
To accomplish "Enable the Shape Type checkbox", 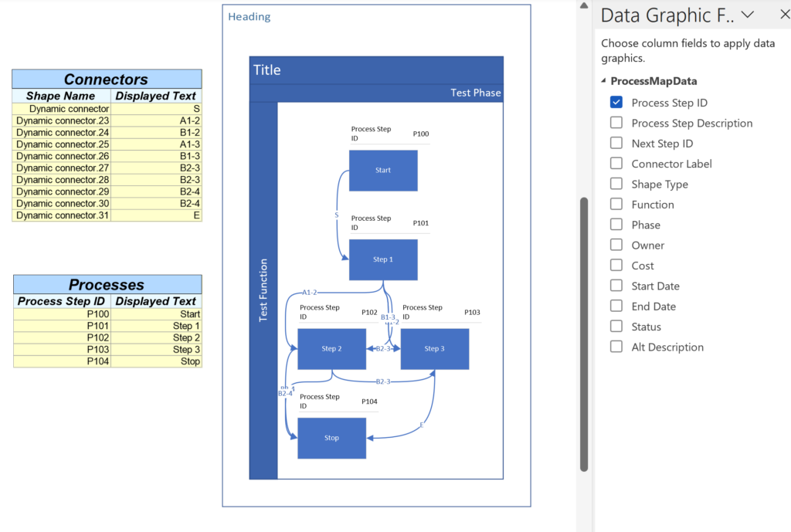I will 616,184.
